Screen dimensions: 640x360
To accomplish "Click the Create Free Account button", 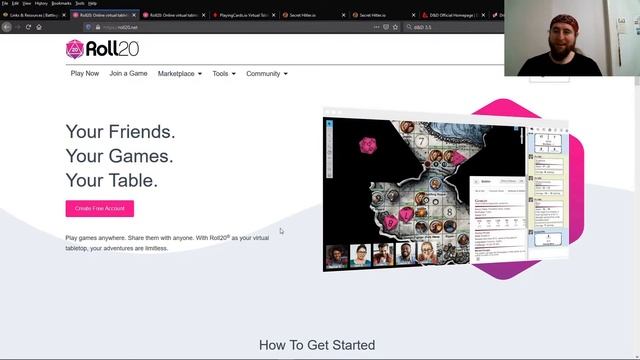I will coord(100,209).
